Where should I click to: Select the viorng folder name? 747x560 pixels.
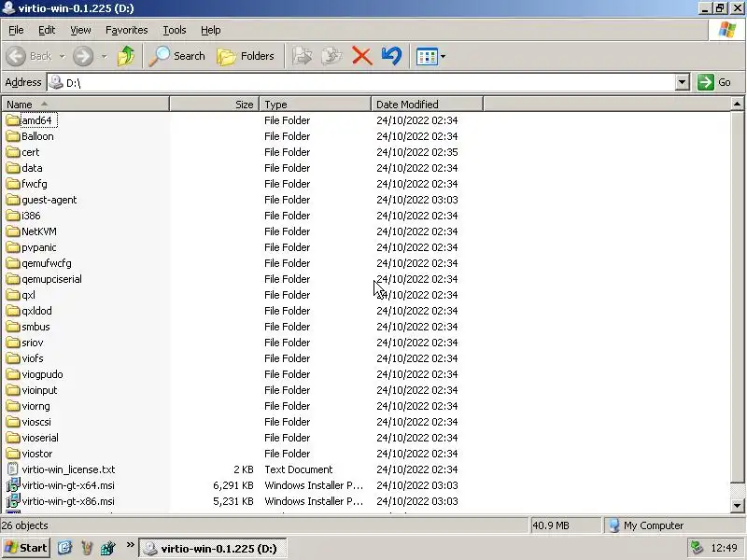click(35, 406)
